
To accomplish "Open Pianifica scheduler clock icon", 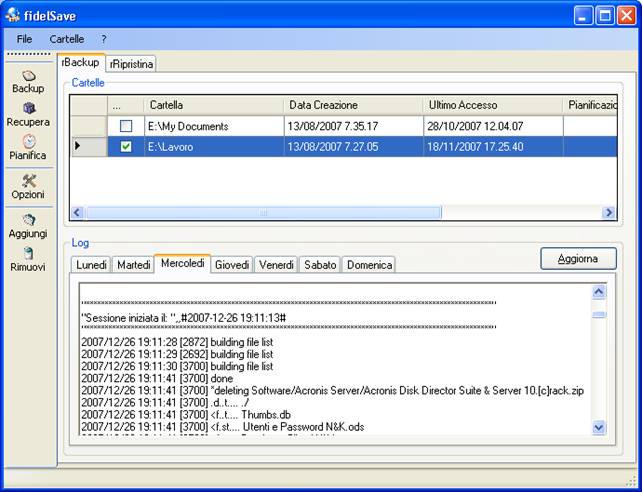I will click(x=28, y=142).
